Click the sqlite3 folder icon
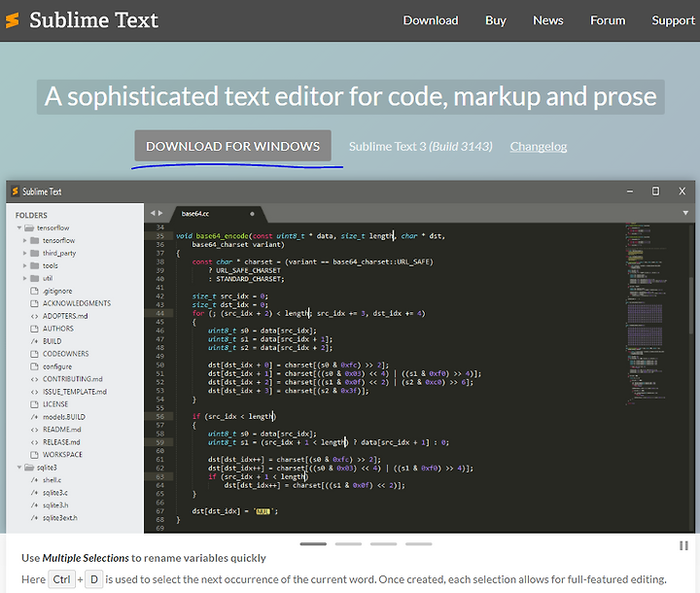Viewport: 700px width, 593px height. tap(29, 468)
